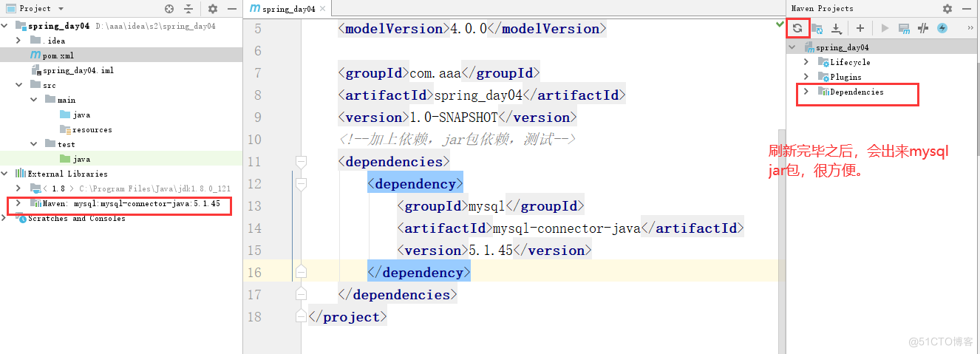Toggle Skip Tests mode lightning icon

pos(942,28)
